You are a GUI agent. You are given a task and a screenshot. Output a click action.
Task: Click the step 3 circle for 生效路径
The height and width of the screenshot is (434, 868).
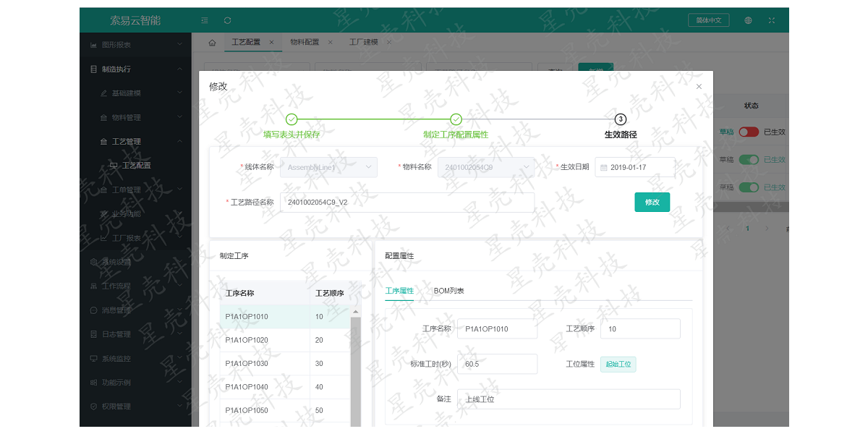621,119
